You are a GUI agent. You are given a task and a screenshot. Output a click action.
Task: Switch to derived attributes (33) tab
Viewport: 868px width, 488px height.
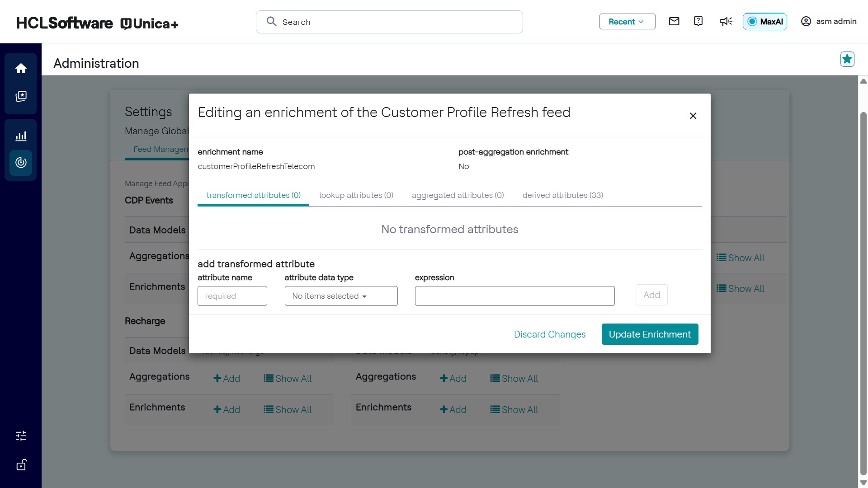(562, 195)
